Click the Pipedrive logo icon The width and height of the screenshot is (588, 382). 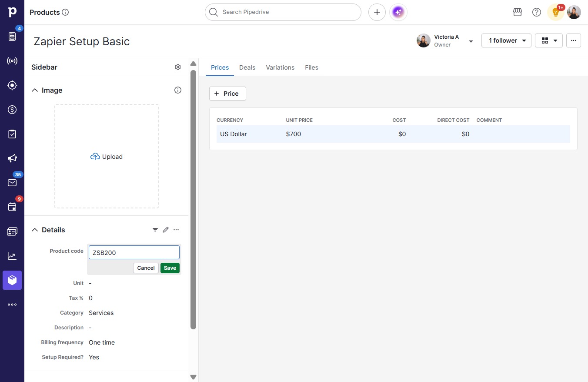pos(12,12)
